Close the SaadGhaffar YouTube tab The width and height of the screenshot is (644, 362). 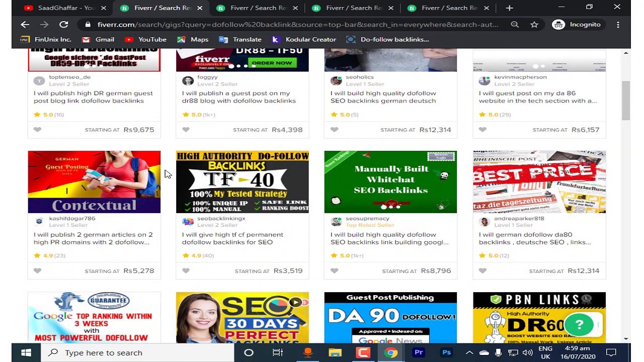(x=104, y=8)
